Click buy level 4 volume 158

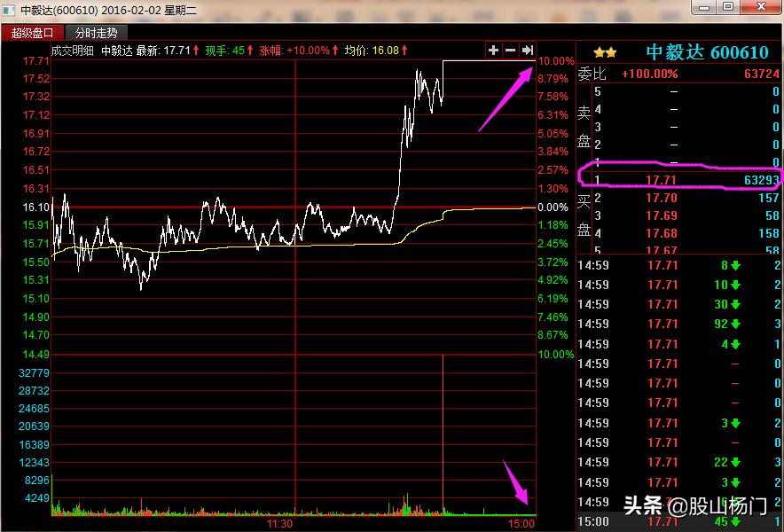coord(769,233)
